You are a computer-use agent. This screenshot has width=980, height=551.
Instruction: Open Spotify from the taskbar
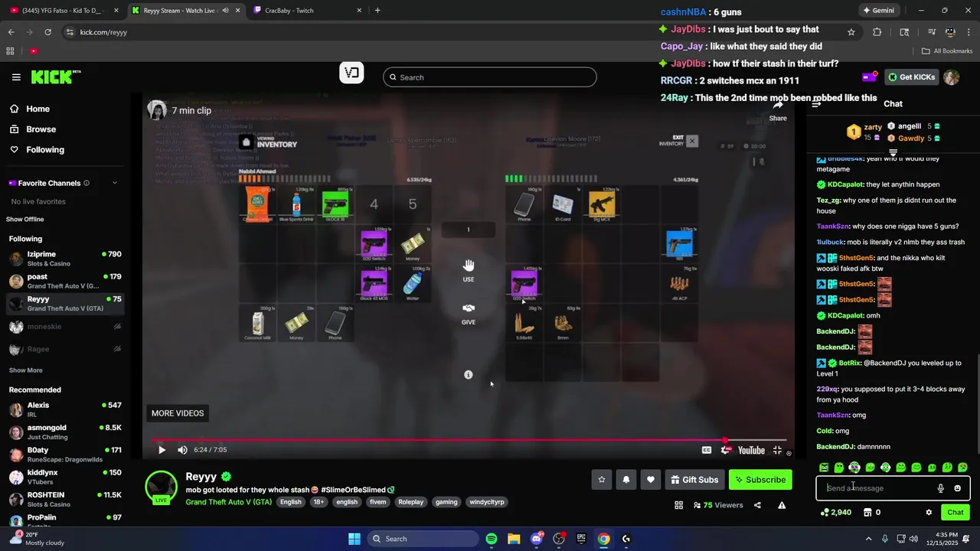pyautogui.click(x=492, y=539)
